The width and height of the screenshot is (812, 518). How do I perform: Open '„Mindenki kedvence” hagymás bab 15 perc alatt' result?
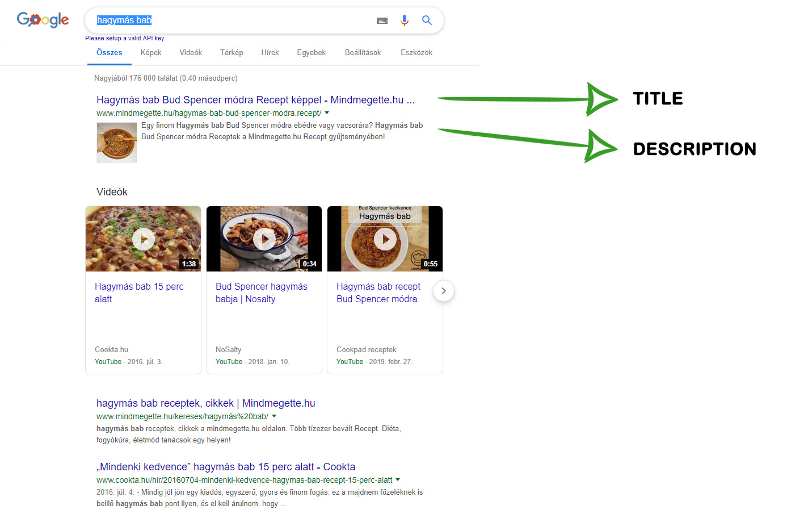[x=226, y=467]
